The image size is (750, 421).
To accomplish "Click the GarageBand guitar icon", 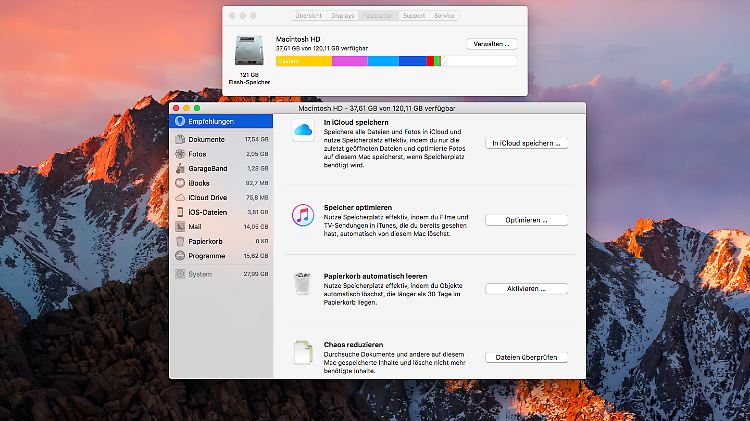I will click(180, 168).
